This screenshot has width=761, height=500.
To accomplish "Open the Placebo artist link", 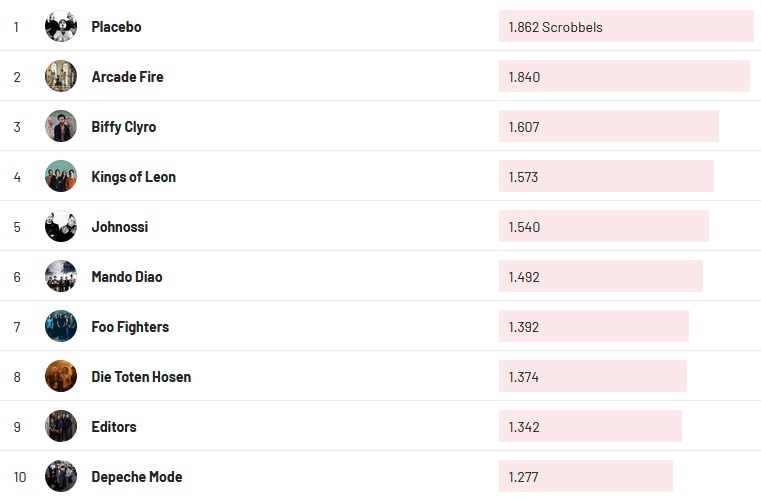I will [x=116, y=27].
